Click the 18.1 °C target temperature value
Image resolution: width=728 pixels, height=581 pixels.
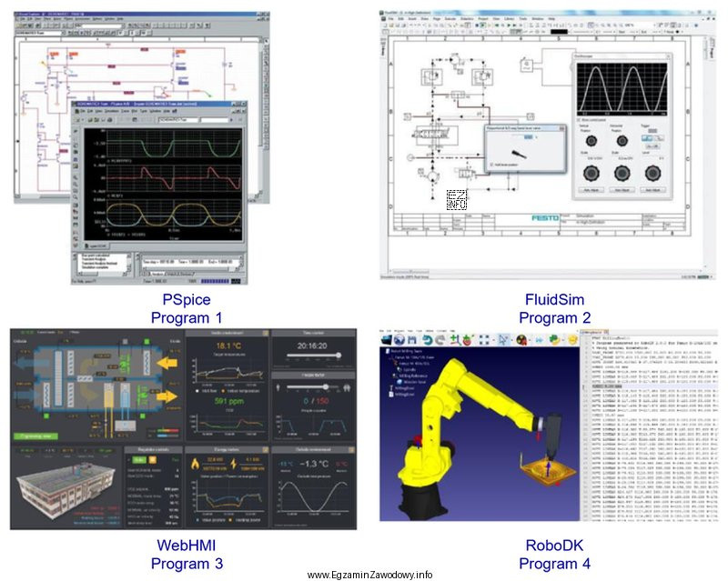[228, 346]
